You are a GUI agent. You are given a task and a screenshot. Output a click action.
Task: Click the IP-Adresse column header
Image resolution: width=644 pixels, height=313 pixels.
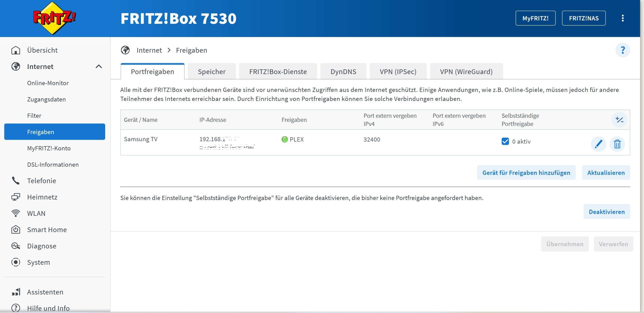pos(213,120)
